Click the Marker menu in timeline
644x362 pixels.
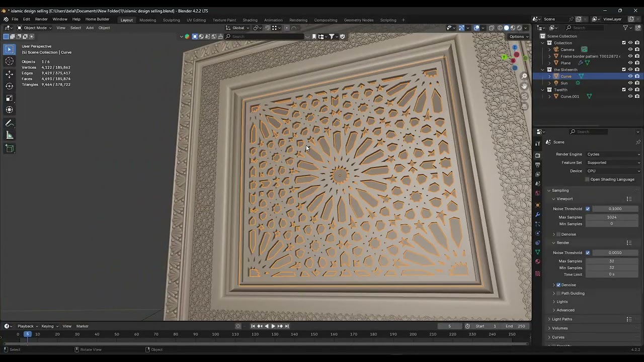[x=83, y=326]
